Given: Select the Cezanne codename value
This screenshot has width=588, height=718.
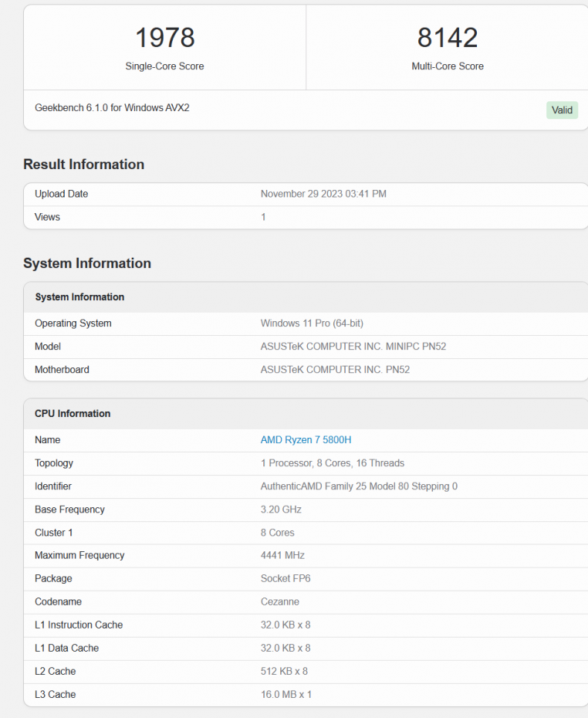Looking at the screenshot, I should [x=279, y=602].
